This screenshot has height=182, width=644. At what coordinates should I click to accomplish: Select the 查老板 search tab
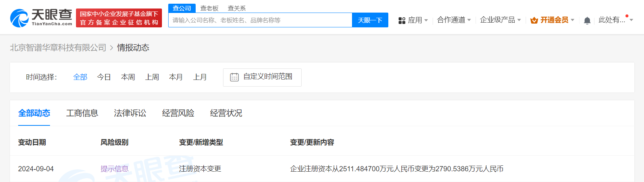click(x=209, y=8)
